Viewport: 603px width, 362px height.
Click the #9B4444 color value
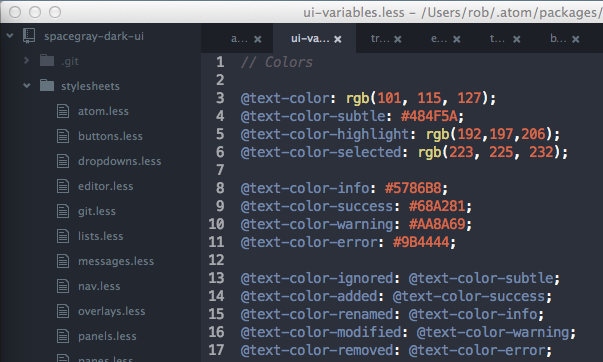(421, 242)
